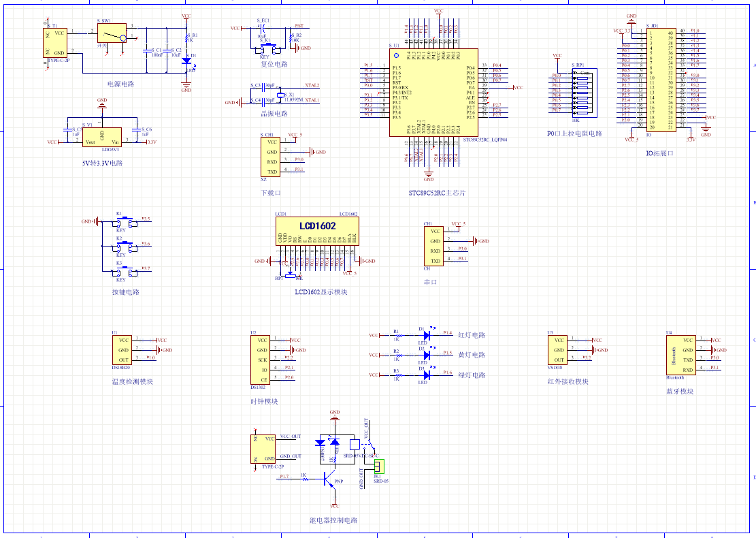
Task: Click the 3.3V net label at LDO input
Action: point(151,142)
